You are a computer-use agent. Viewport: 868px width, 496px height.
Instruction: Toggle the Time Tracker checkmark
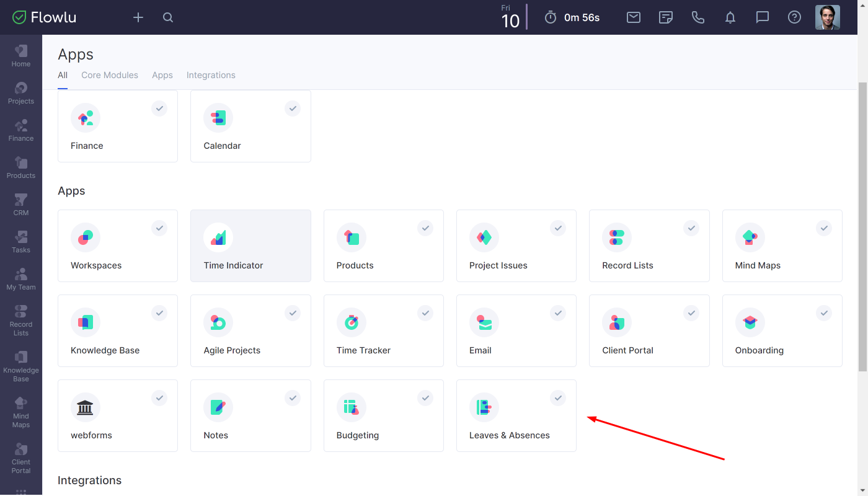point(425,313)
